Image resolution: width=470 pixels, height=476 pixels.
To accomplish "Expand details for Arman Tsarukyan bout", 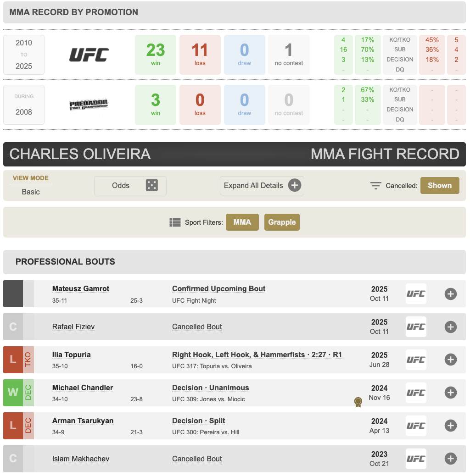I will pyautogui.click(x=451, y=426).
